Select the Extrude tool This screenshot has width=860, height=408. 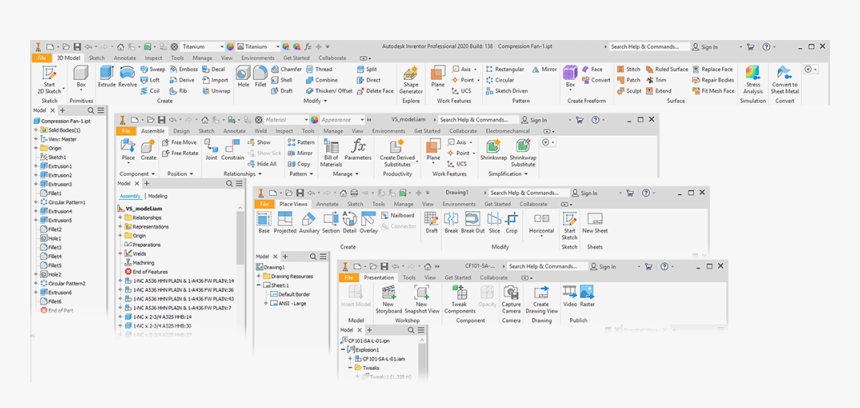point(106,77)
